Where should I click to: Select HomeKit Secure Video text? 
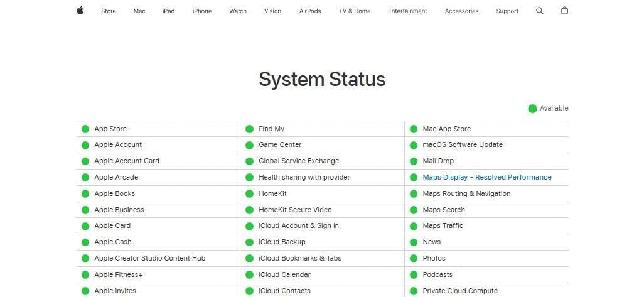pyautogui.click(x=295, y=210)
